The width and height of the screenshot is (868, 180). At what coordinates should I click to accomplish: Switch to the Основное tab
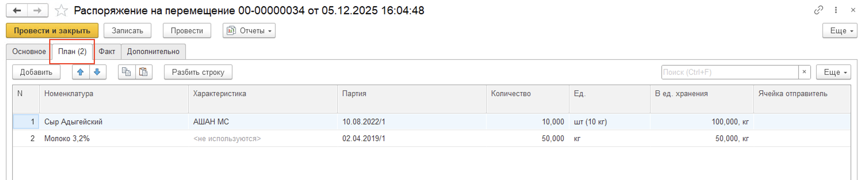(29, 52)
